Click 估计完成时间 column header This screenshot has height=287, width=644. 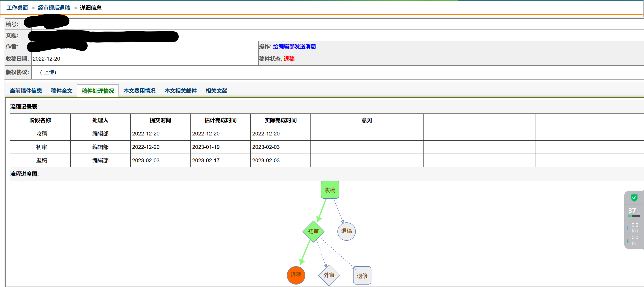pos(220,120)
